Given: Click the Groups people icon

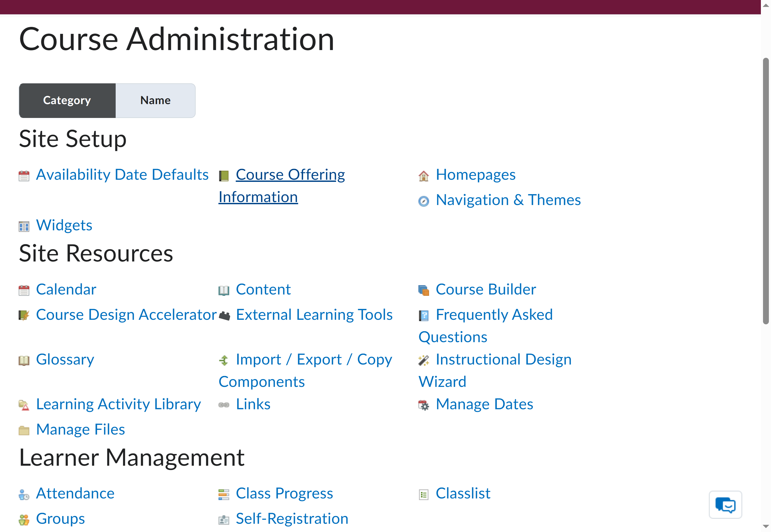Looking at the screenshot, I should [x=24, y=520].
